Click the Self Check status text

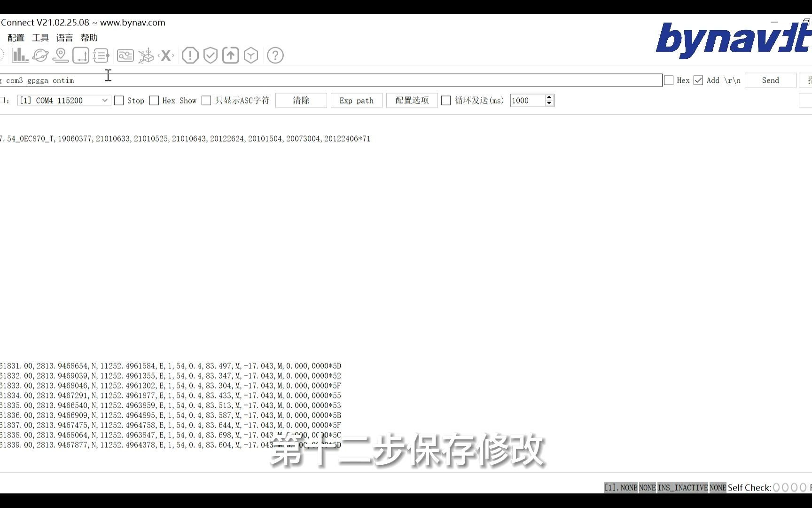(749, 488)
